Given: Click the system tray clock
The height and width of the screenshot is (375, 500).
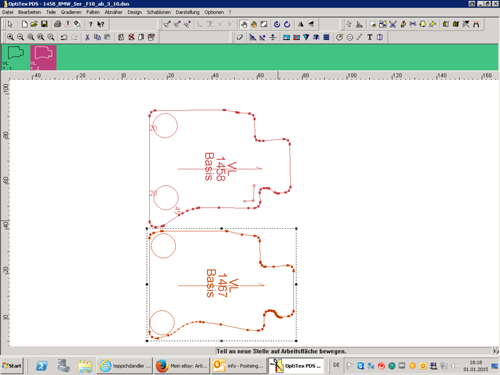Looking at the screenshot, I should (x=476, y=366).
